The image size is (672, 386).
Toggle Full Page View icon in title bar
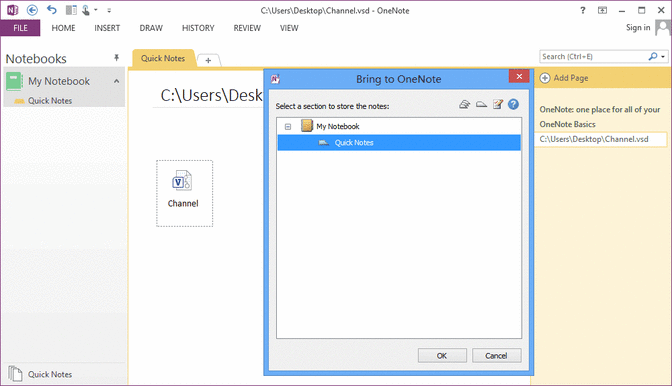coord(602,10)
